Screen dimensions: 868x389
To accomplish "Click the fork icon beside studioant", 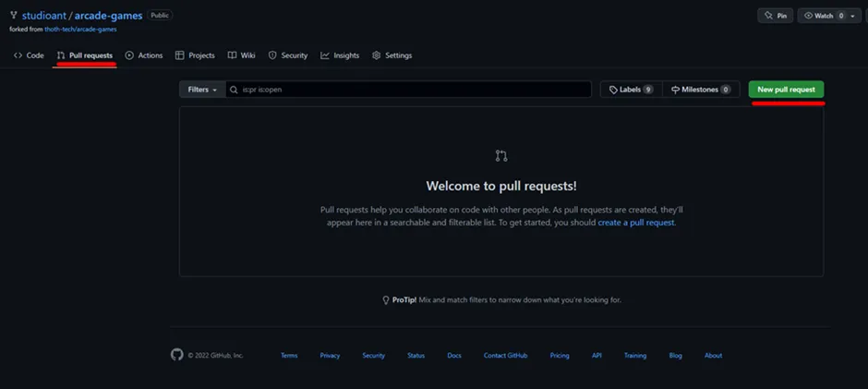I will [14, 16].
